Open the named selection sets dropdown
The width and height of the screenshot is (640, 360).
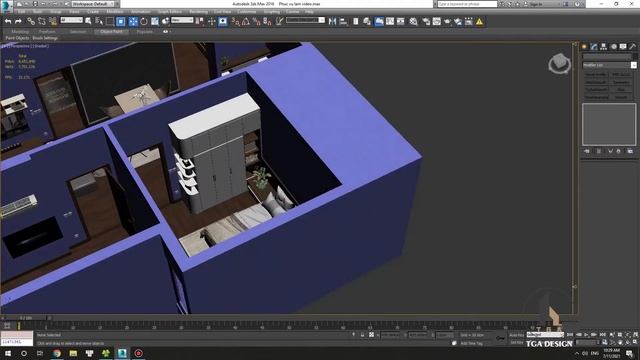click(305, 20)
